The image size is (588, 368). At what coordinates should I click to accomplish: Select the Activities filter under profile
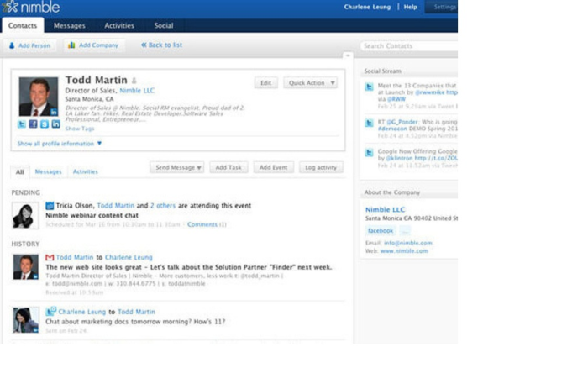[x=85, y=171]
